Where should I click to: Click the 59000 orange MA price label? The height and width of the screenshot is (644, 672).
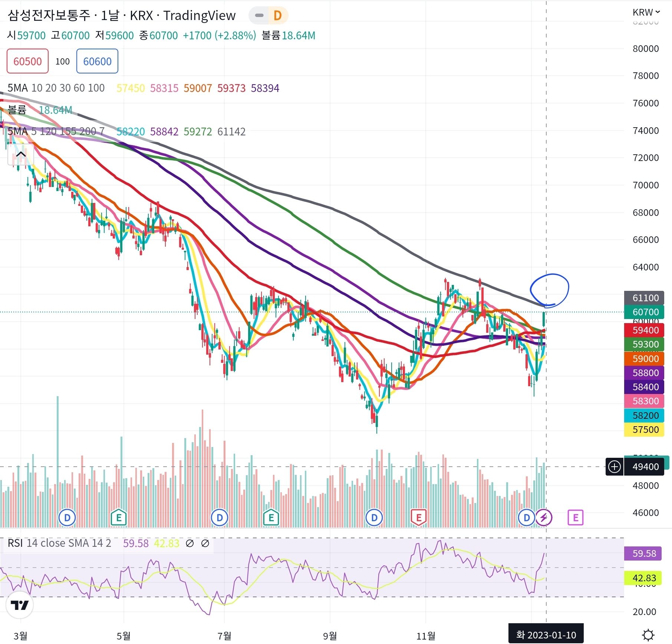coord(645,359)
